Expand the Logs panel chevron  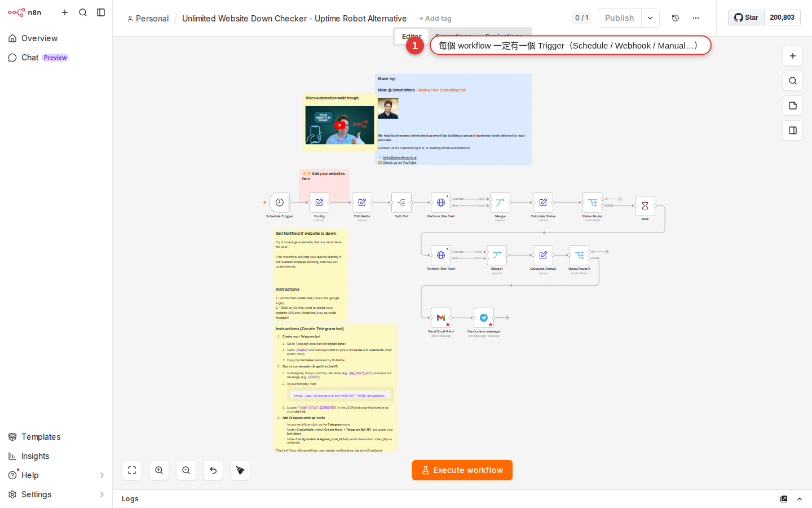pos(800,499)
